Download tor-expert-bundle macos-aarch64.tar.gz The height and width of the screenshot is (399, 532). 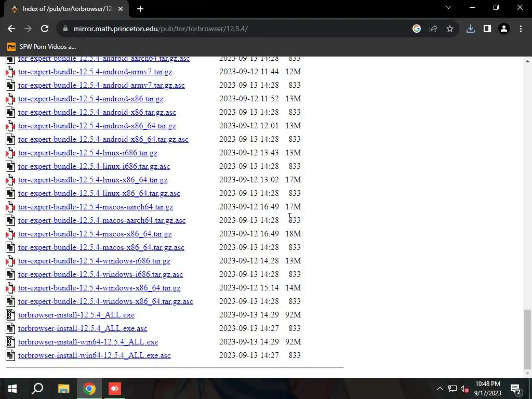[96, 207]
